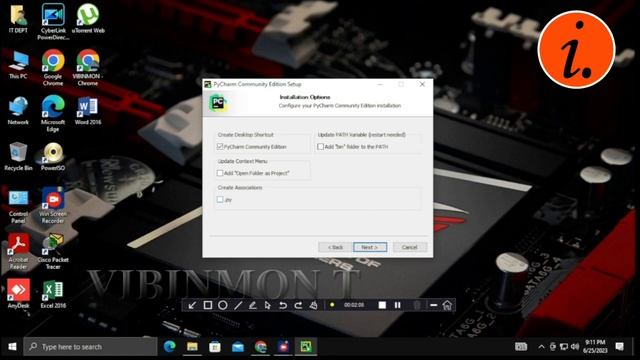Open AnyDesk desktop shortcut
This screenshot has width=640, height=360.
click(18, 294)
